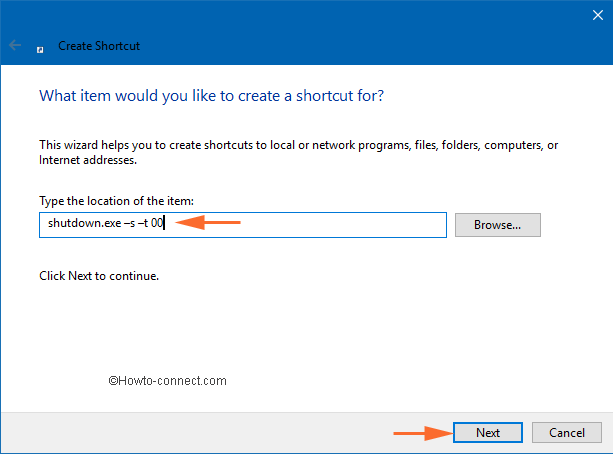The width and height of the screenshot is (613, 454).
Task: Open the Browse... file picker
Action: coord(498,225)
